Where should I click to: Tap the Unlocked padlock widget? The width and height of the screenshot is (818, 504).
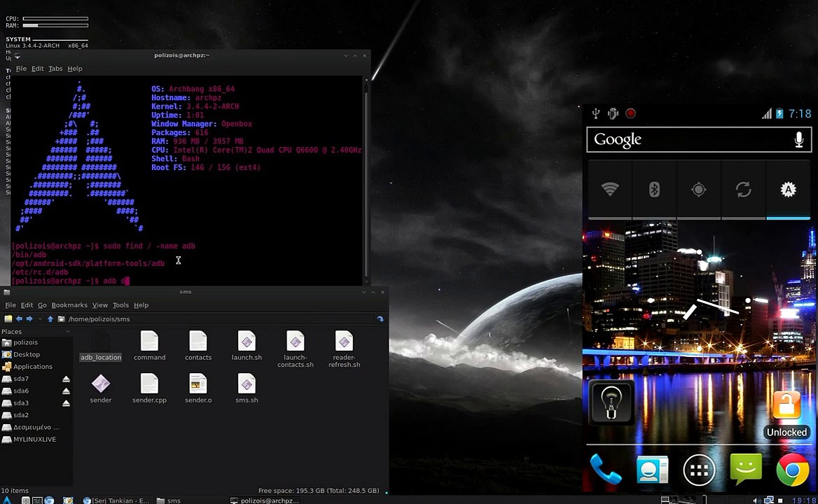pyautogui.click(x=786, y=414)
